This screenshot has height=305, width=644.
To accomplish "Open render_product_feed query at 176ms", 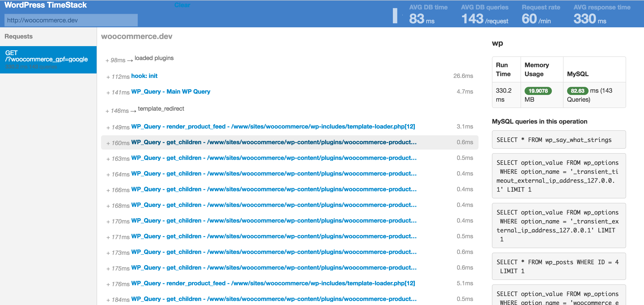I will click(x=273, y=283).
